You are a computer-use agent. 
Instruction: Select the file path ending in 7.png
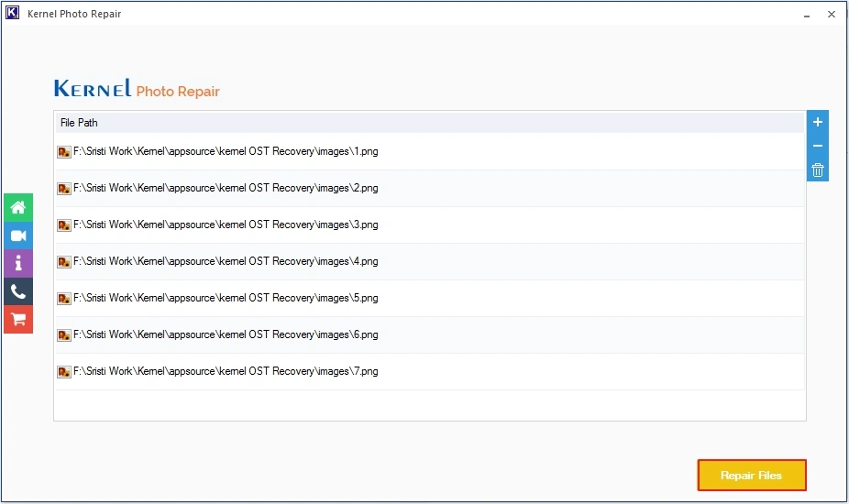tap(226, 371)
